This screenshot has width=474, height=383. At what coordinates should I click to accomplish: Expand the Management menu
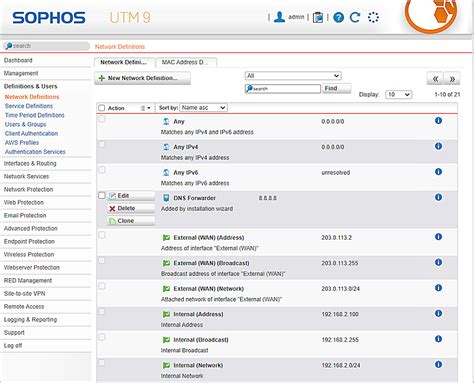21,73
